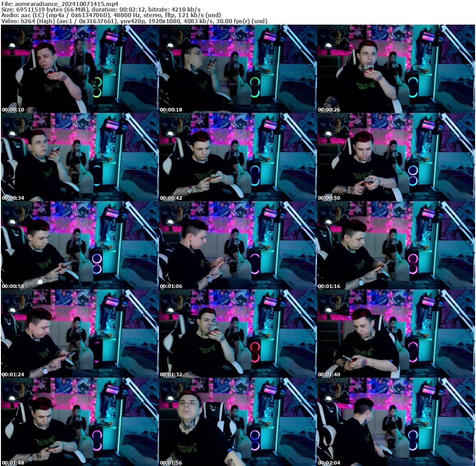Select the frame at 00:01:48
Viewport: 476px width, 466px height.
79,423
